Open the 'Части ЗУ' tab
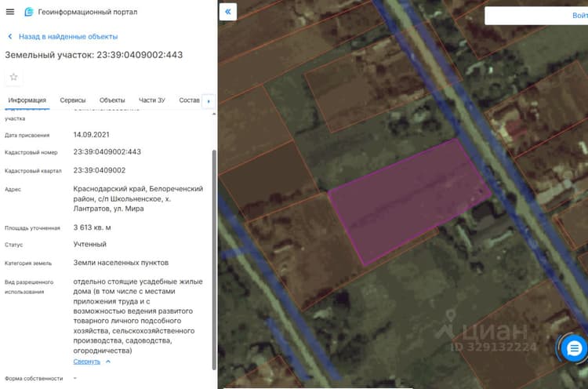Image resolution: width=588 pixels, height=389 pixels. click(152, 100)
